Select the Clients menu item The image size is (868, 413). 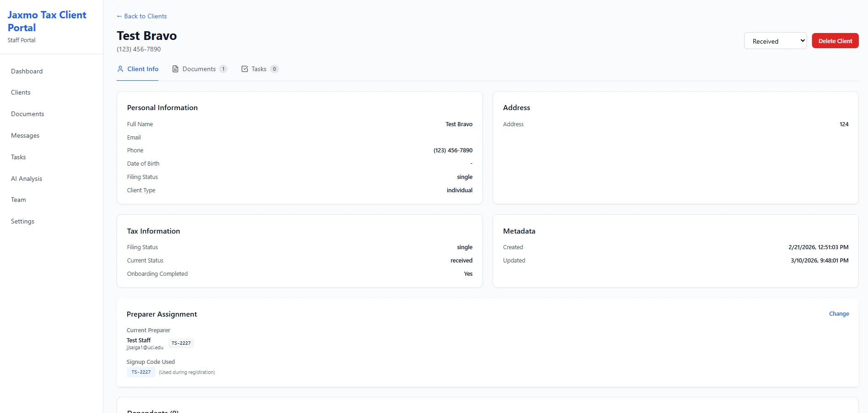(20, 92)
